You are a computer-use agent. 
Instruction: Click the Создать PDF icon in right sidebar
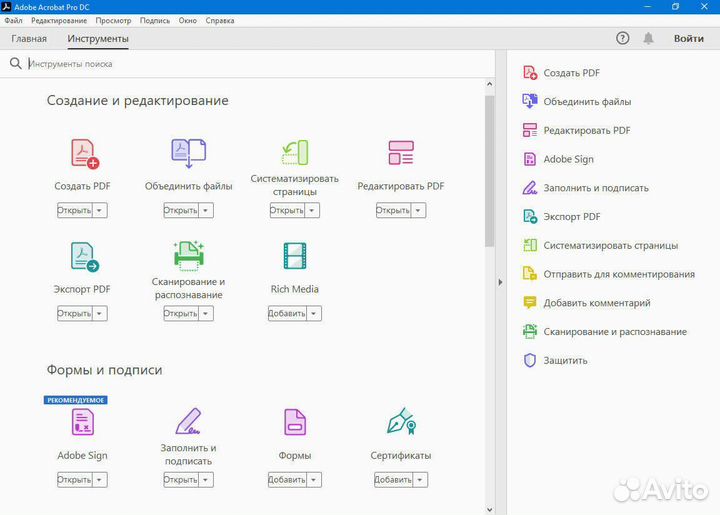click(530, 73)
